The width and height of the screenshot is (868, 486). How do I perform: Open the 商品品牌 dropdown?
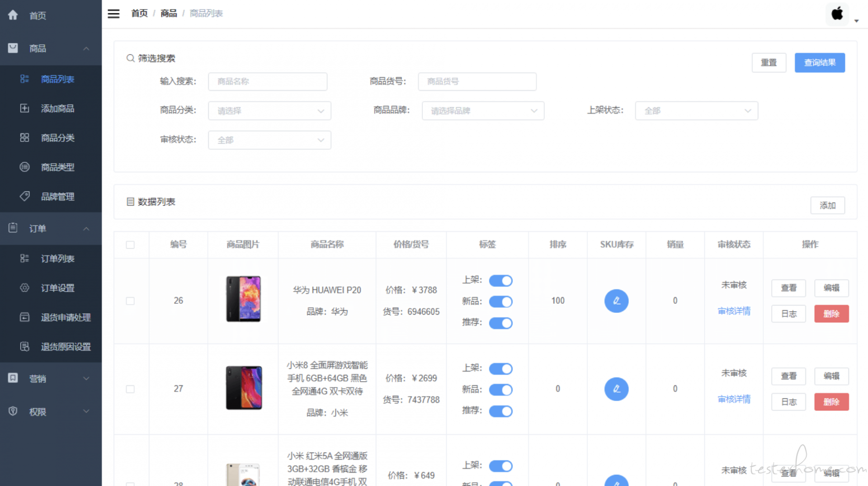coord(483,111)
